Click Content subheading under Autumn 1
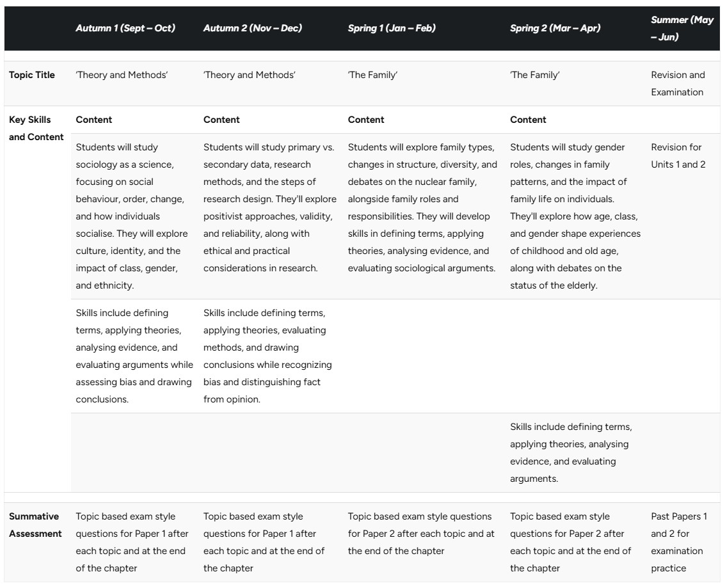725x588 pixels. point(94,120)
